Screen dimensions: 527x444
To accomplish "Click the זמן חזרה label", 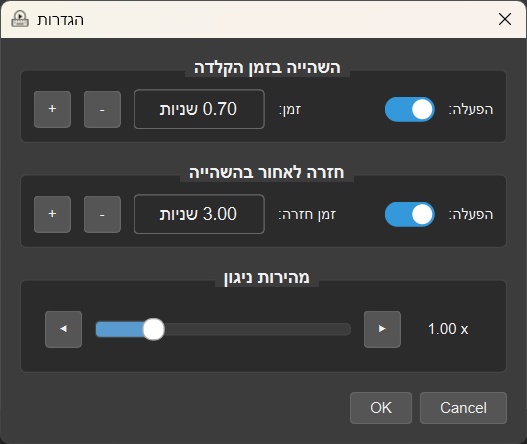I will [307, 214].
